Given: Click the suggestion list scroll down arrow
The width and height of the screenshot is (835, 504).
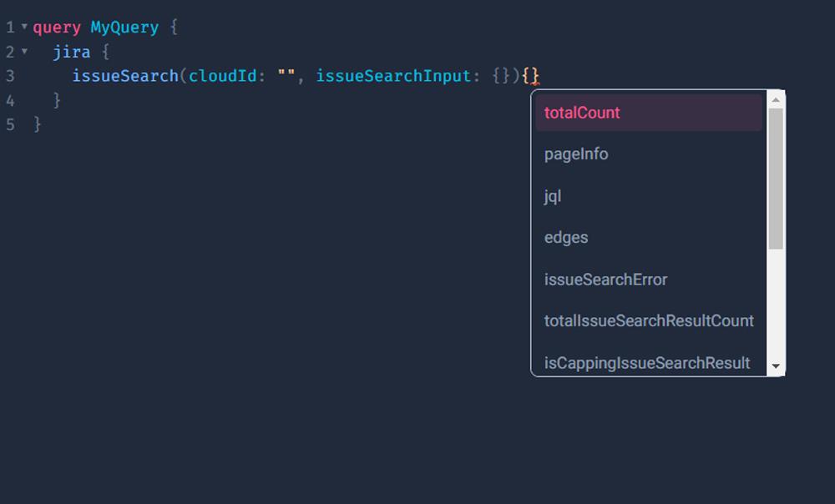Looking at the screenshot, I should tap(776, 365).
